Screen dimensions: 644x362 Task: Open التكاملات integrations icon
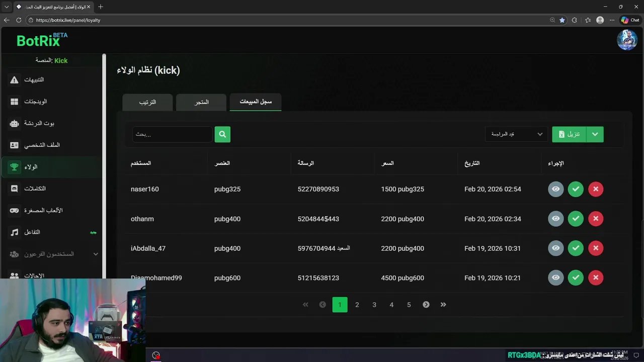pos(14,189)
